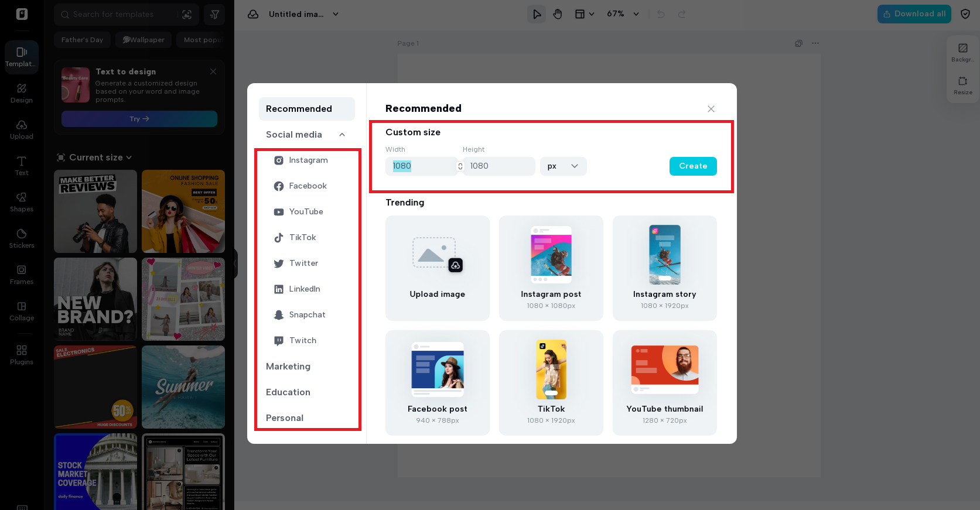Viewport: 980px width, 510px height.
Task: Open the Stickers sidebar panel
Action: point(22,239)
